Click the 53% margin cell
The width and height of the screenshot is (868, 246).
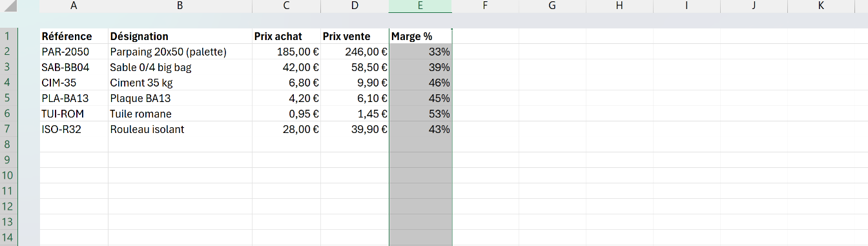[420, 114]
